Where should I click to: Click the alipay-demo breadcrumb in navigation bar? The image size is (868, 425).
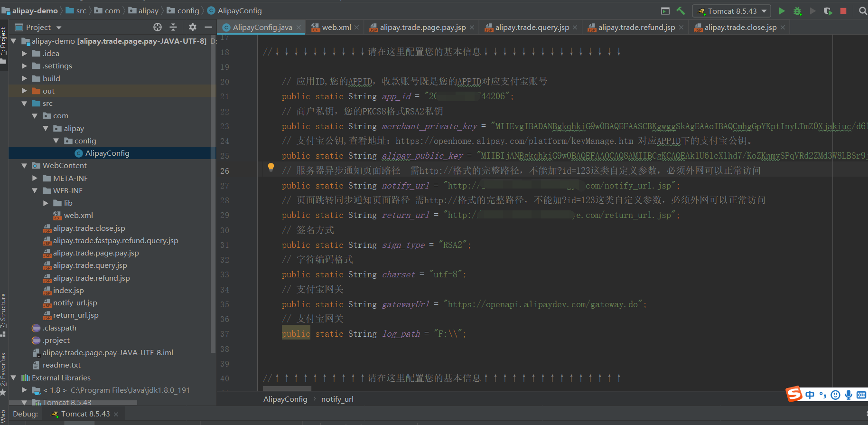tap(30, 10)
